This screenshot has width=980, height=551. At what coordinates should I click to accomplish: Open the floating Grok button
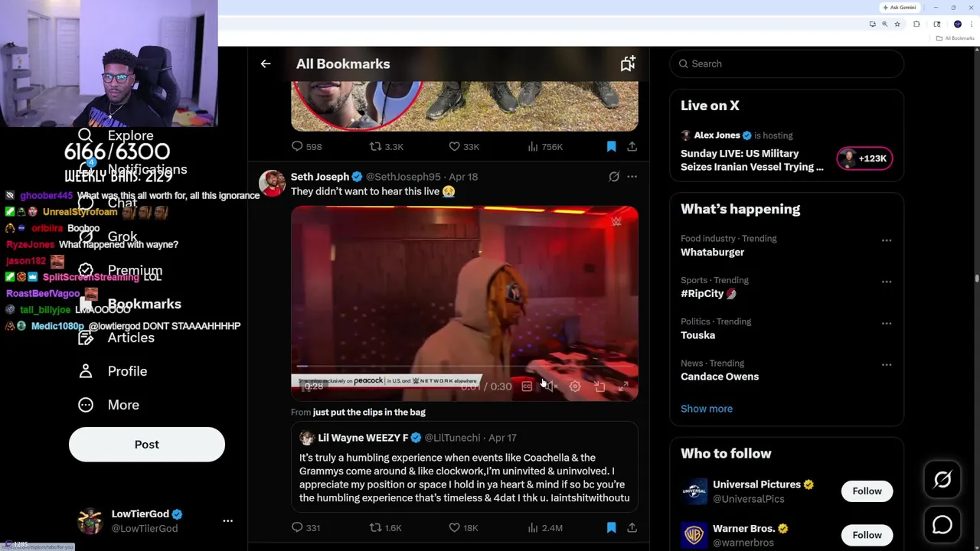point(942,480)
